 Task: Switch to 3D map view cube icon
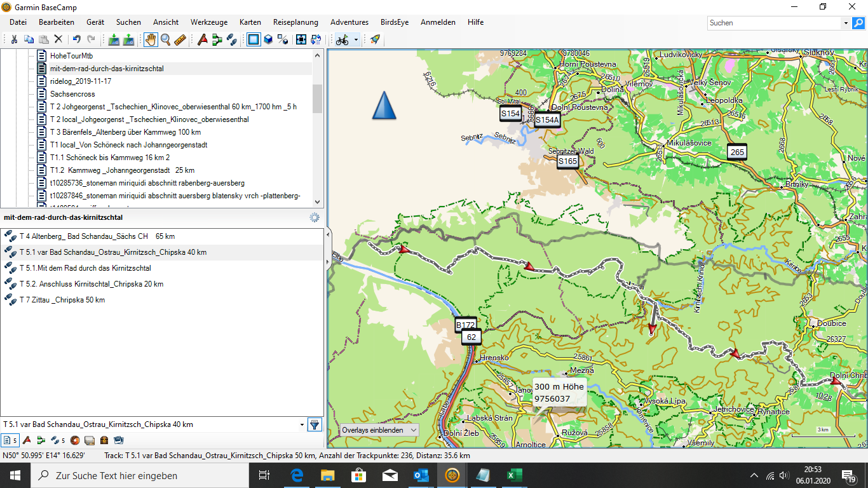pos(268,39)
